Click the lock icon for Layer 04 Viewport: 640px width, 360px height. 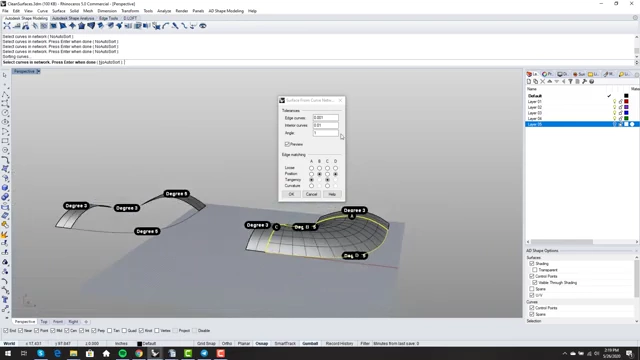tap(620, 118)
